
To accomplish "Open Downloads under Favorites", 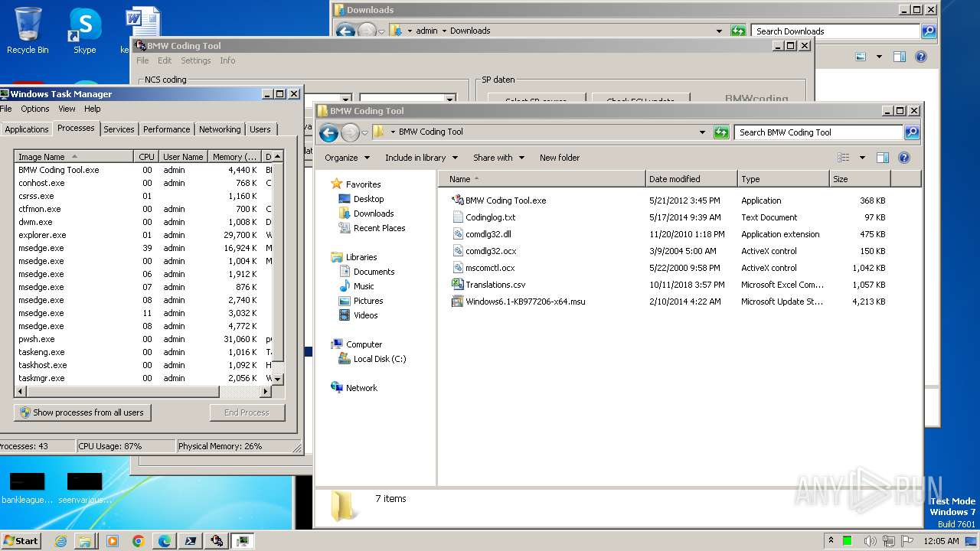I will pyautogui.click(x=374, y=214).
